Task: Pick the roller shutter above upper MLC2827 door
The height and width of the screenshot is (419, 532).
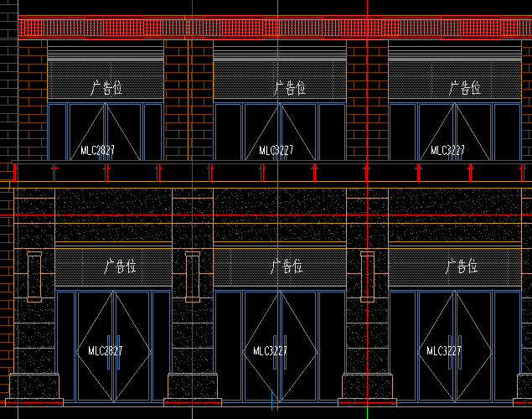Action: tap(106, 50)
